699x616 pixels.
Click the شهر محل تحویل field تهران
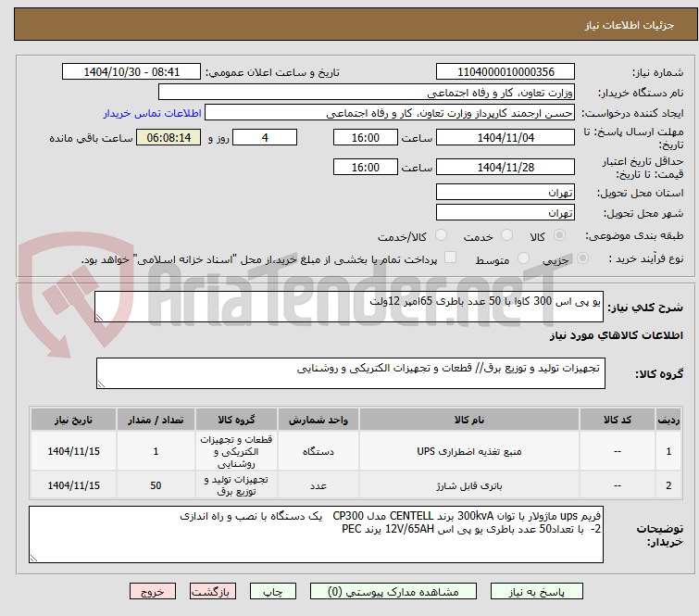coord(506,213)
